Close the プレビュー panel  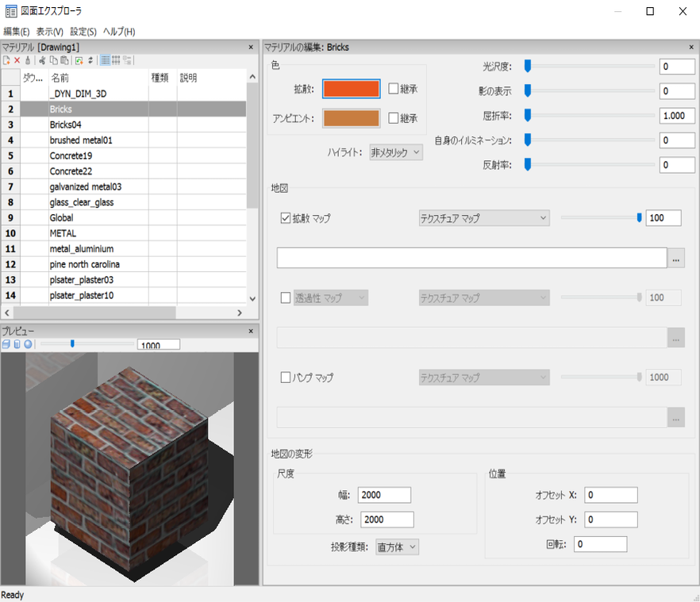coord(251,331)
